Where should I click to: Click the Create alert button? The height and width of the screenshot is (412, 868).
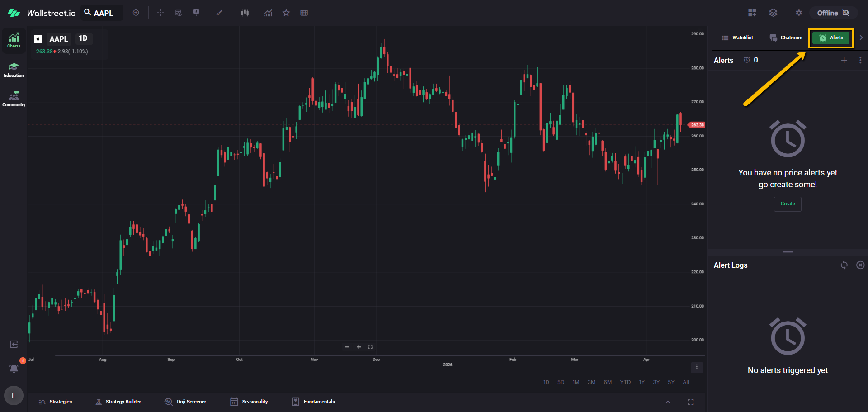788,204
